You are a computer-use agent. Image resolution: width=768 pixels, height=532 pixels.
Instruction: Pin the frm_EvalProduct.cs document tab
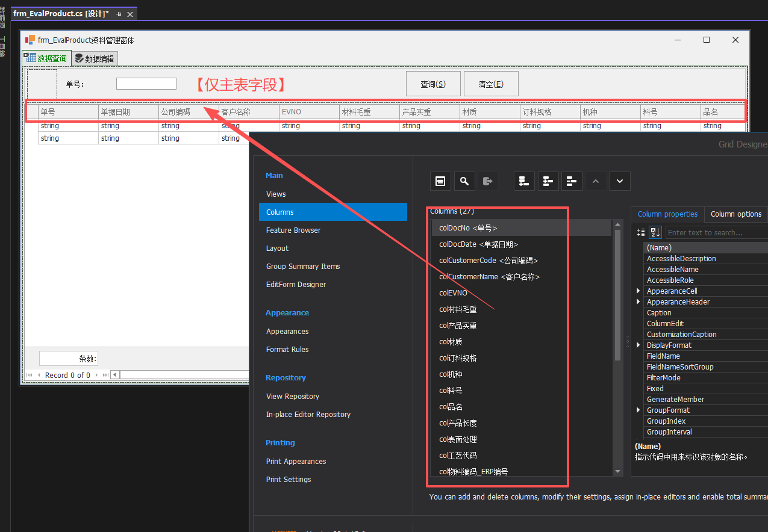(119, 14)
